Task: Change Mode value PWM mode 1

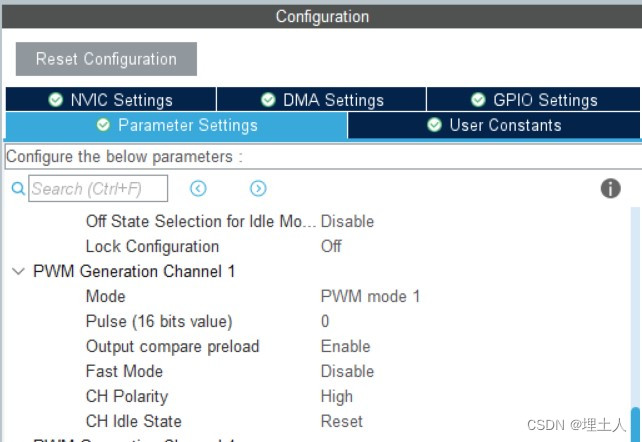Action: tap(371, 296)
